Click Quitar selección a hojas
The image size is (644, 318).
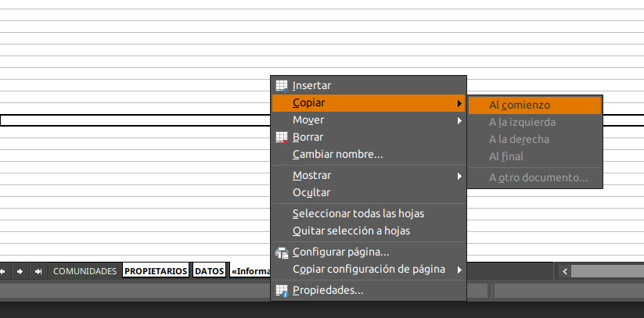point(351,230)
